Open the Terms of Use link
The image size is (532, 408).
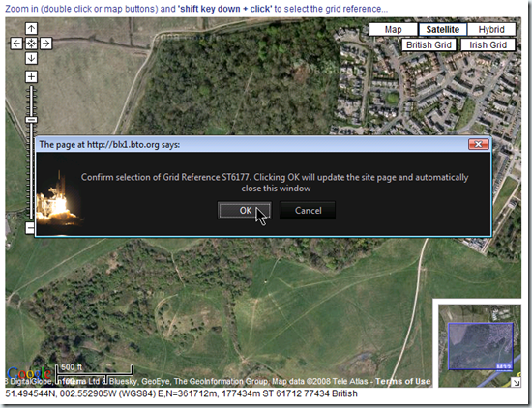click(402, 381)
